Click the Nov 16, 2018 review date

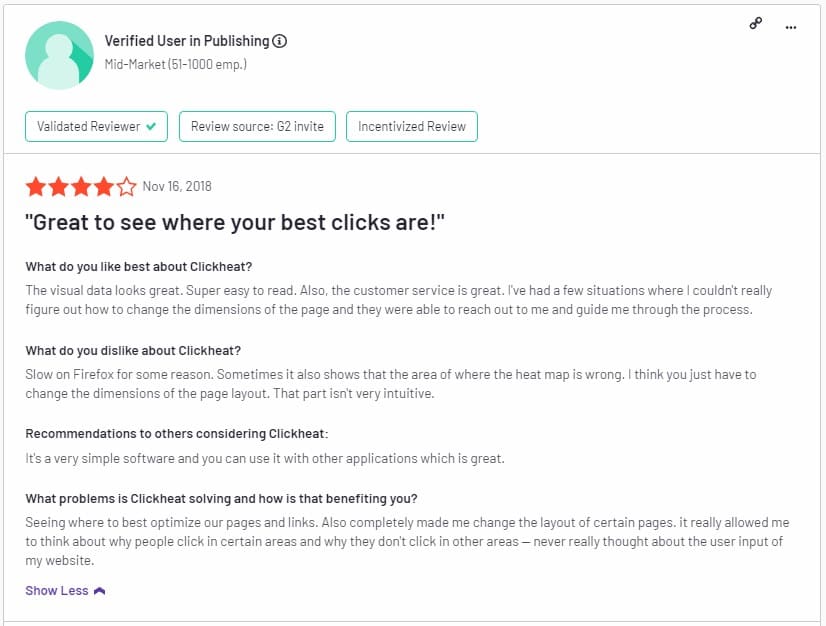[177, 187]
